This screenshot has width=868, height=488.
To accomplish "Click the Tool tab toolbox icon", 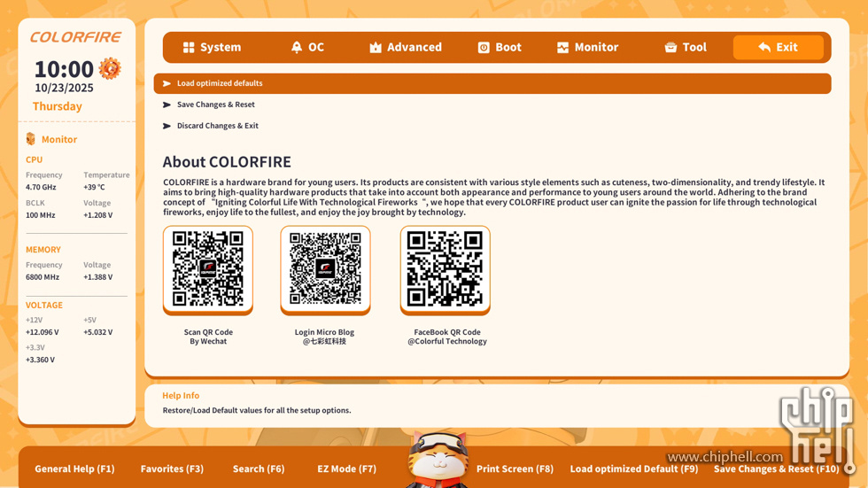I will pos(670,48).
